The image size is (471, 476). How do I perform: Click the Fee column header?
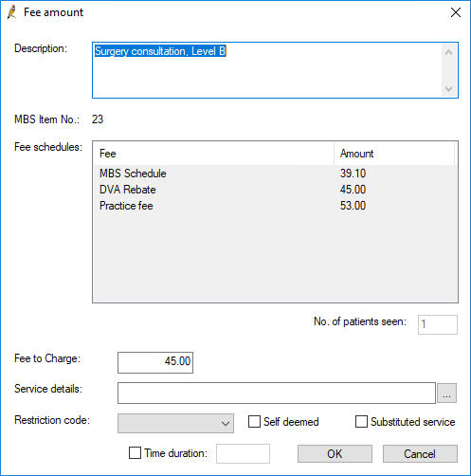point(213,154)
